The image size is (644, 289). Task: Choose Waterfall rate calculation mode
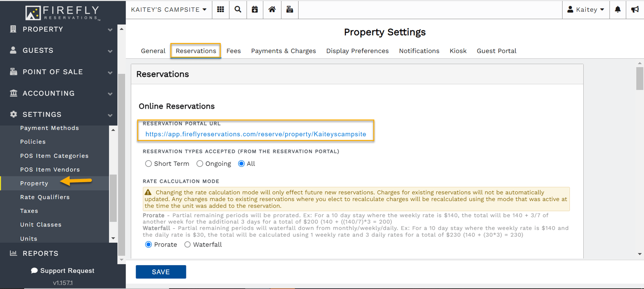click(188, 244)
